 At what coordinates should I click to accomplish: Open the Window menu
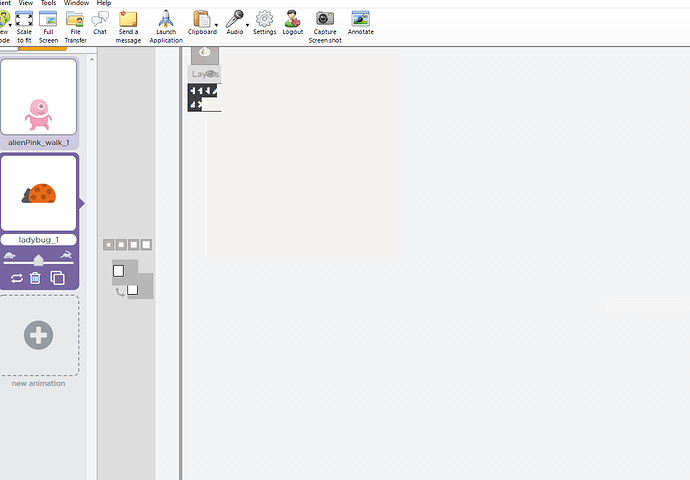point(76,3)
